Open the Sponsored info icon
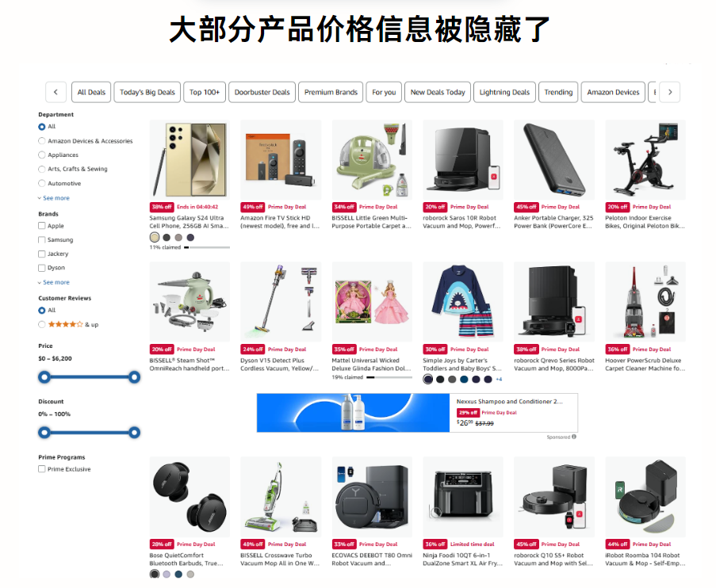This screenshot has height=588, width=716. coord(574,437)
